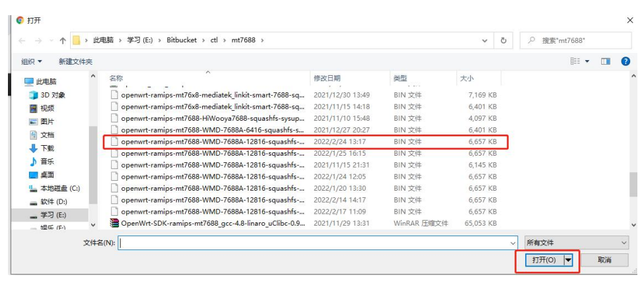The width and height of the screenshot is (644, 285).
Task: Select the 本地磁盘 (C:) drive
Action: [x=59, y=189]
